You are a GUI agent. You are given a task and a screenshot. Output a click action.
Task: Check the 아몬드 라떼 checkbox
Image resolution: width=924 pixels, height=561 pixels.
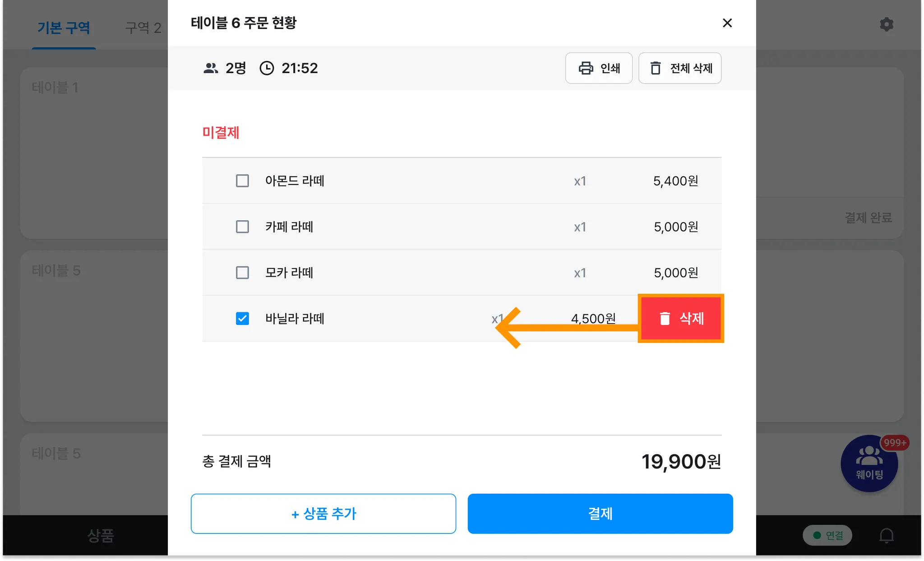[x=242, y=181]
